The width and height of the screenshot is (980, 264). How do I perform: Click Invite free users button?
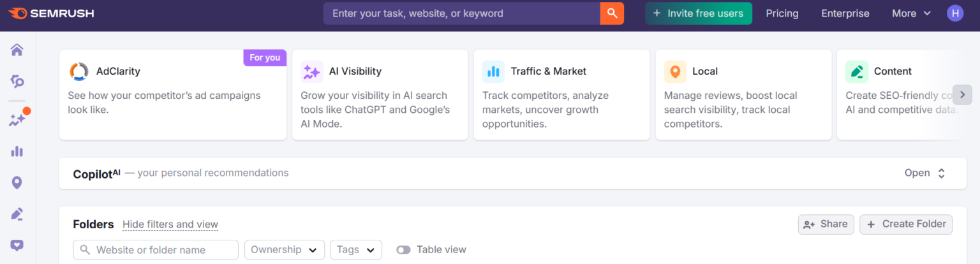point(699,13)
